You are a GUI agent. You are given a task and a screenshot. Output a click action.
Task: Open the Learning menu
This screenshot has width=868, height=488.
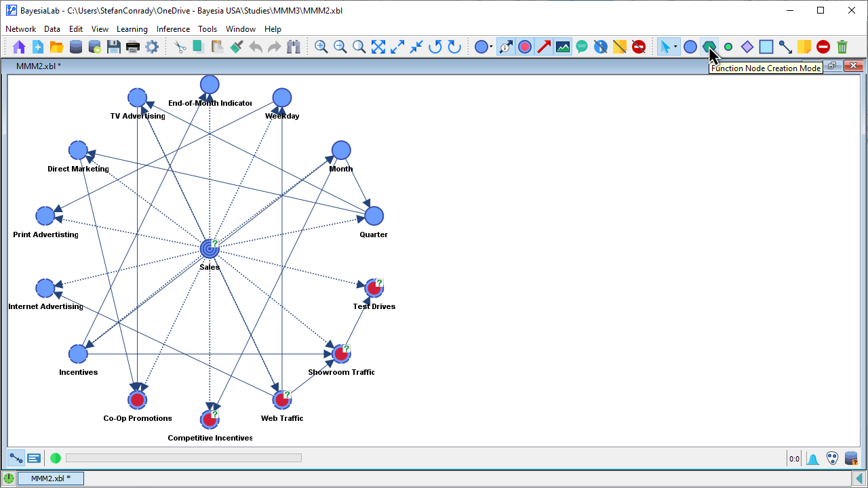(132, 29)
